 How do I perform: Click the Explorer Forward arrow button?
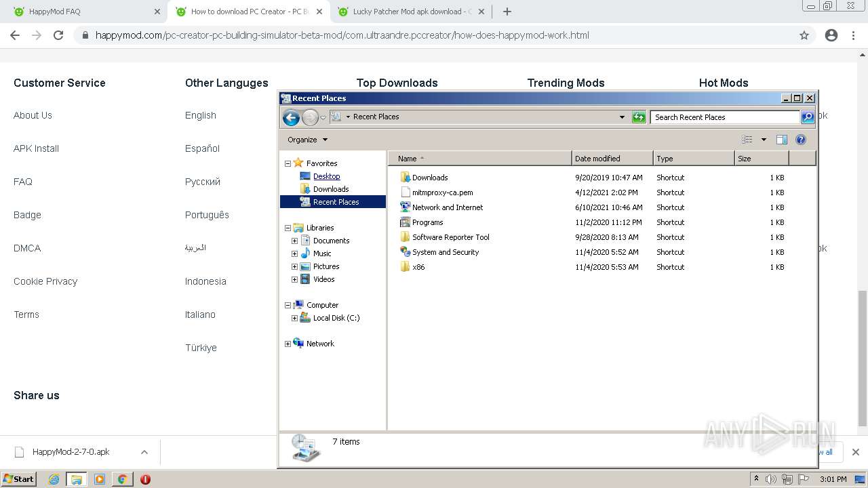click(310, 117)
